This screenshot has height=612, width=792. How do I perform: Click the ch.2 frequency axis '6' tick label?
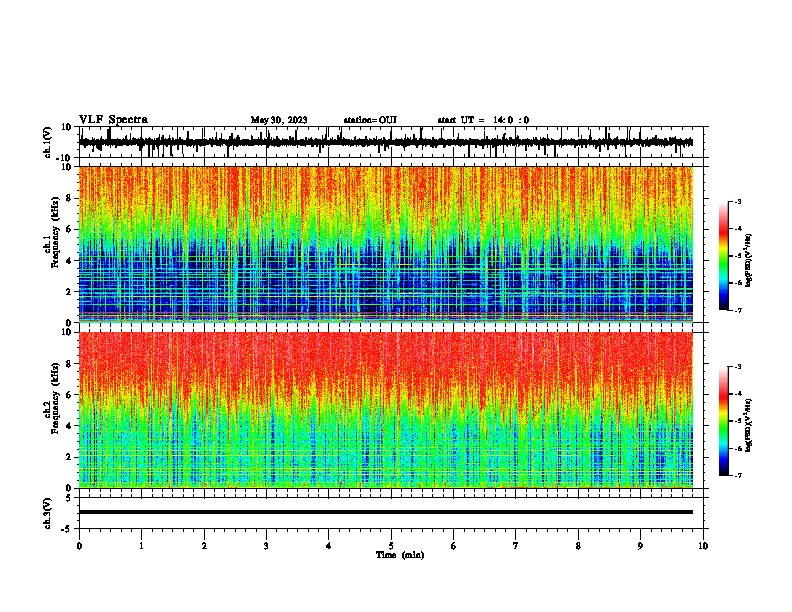69,395
